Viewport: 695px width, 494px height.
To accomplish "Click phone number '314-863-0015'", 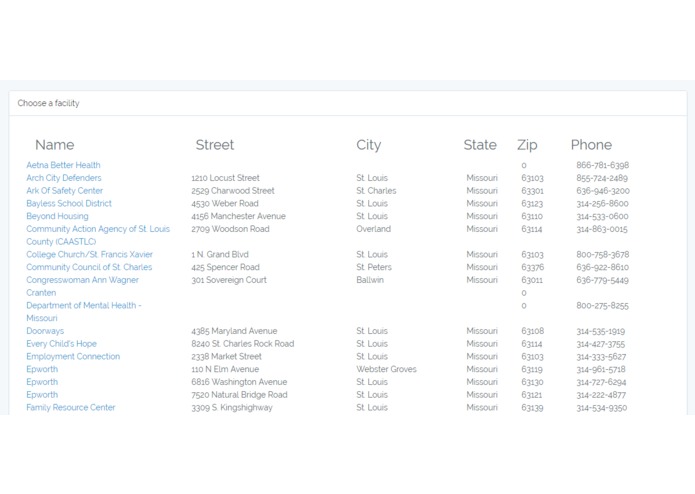I will coord(602,229).
